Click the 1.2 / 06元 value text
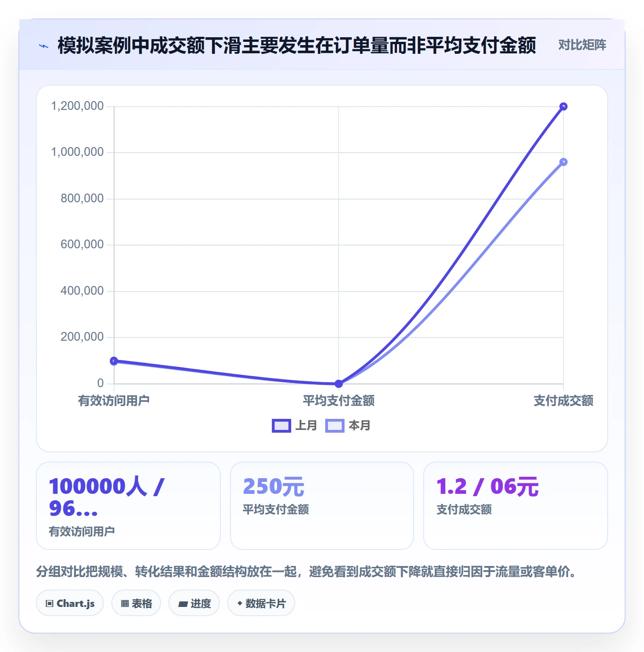 click(x=487, y=486)
